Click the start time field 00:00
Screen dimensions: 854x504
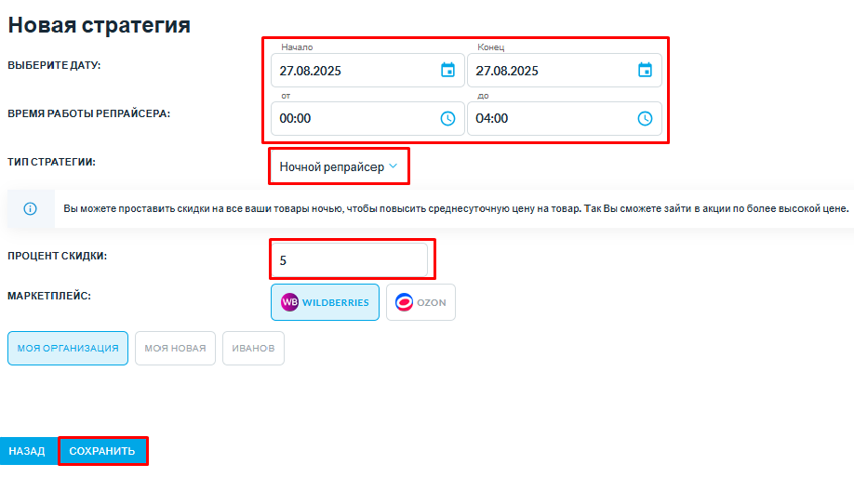(x=367, y=119)
